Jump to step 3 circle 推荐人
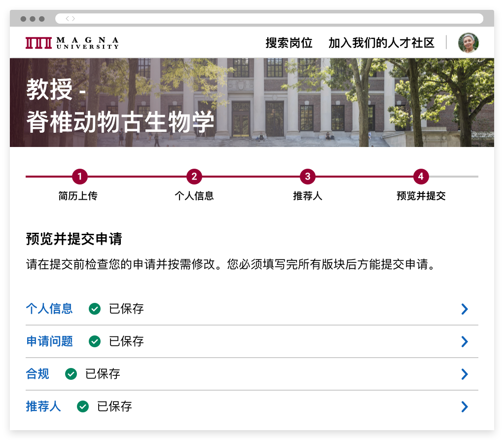 308,177
